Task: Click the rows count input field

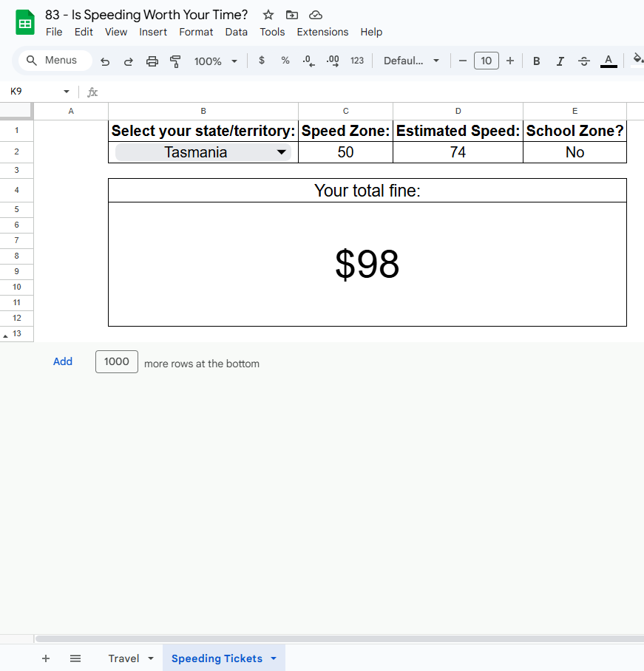Action: 117,361
